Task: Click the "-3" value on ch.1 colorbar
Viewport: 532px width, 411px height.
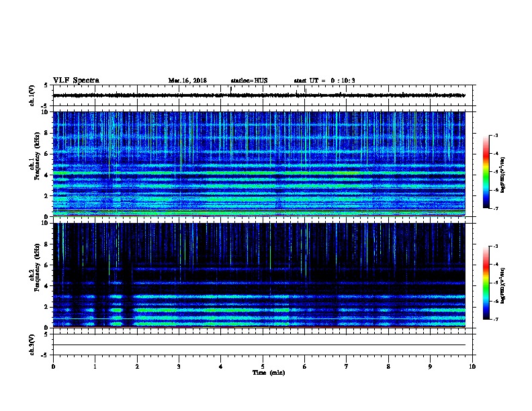Action: click(495, 136)
